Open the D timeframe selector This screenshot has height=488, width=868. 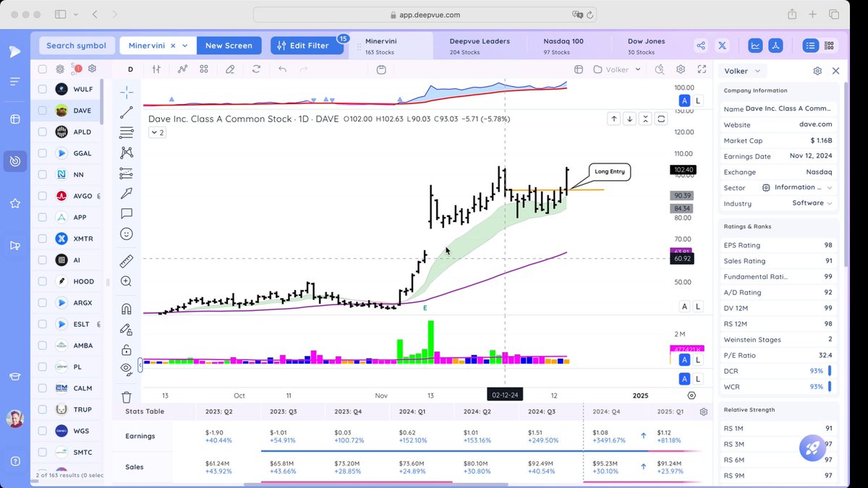(x=130, y=69)
